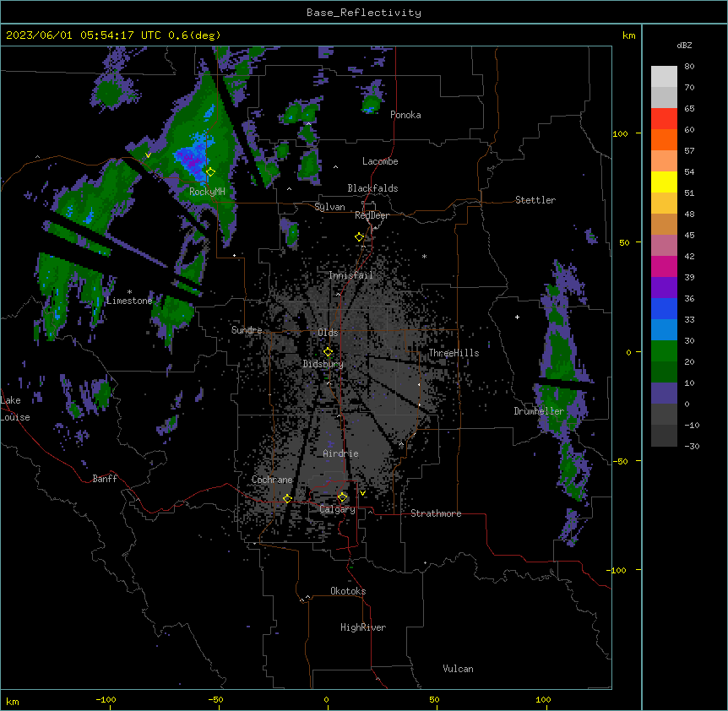Click the Lacombe city label
Viewport: 728px width, 711px height.
(380, 161)
